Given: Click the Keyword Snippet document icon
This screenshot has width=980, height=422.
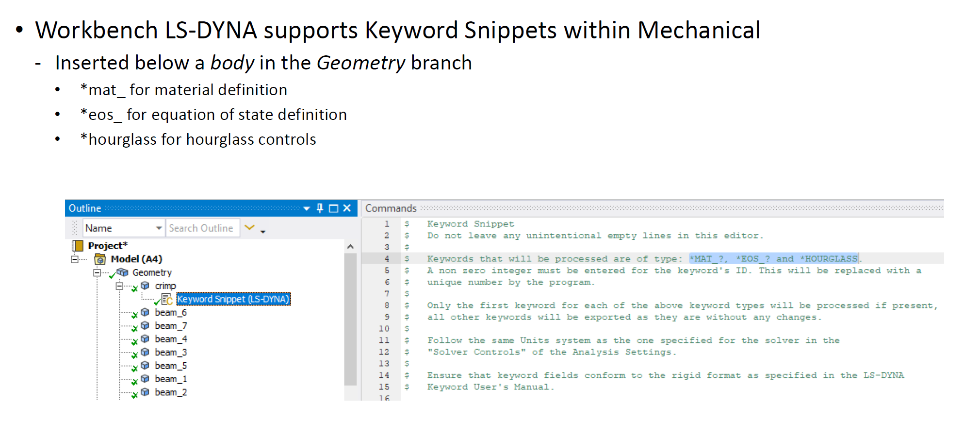Looking at the screenshot, I should pos(167,299).
